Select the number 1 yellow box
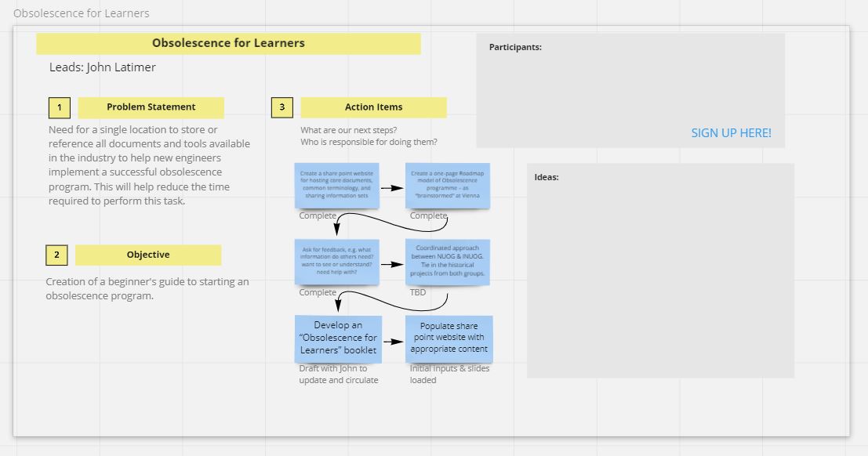 (x=60, y=108)
